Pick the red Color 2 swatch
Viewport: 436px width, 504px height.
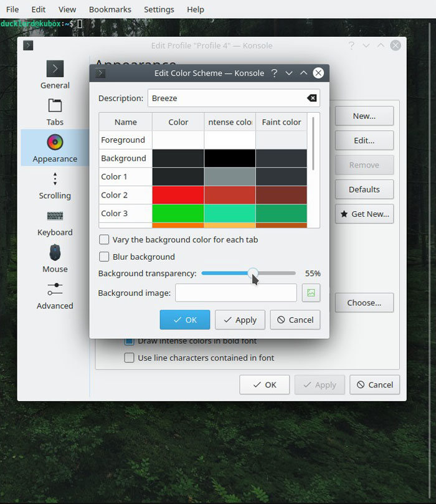click(x=178, y=195)
